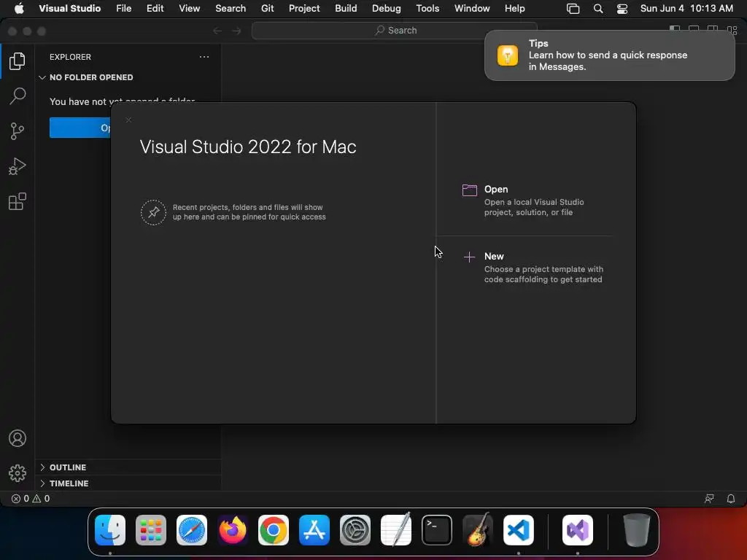Open System Settings from the dock
Image resolution: width=747 pixels, height=560 pixels.
pos(355,530)
